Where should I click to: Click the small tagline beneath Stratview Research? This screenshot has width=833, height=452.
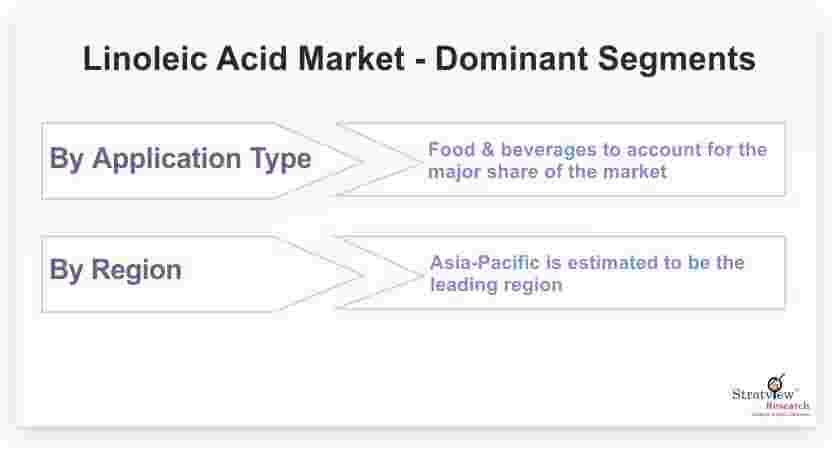(x=781, y=414)
